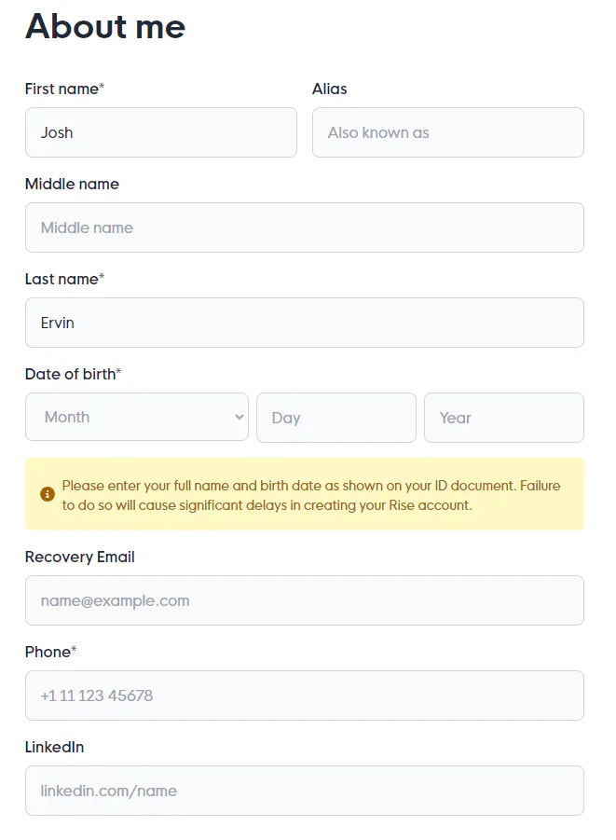Screen dimensions: 616x840
Task: Click the Year input for birth date
Action: [503, 417]
